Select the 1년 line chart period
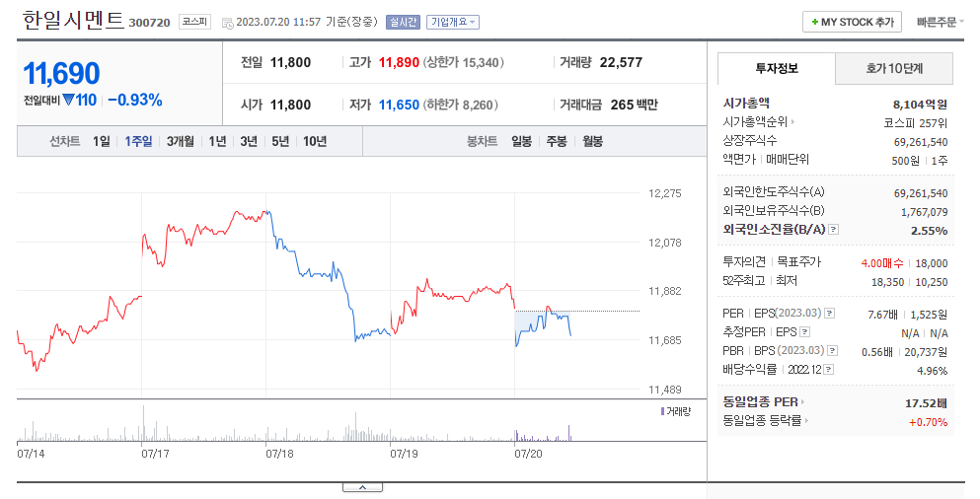Screen dimensions: 980x499 (217, 141)
